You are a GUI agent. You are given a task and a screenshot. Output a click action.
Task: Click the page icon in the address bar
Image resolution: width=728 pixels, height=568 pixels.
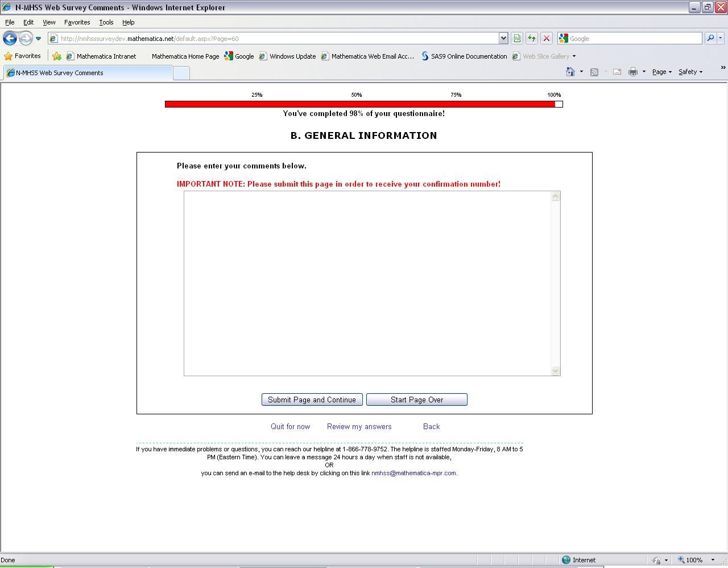54,39
